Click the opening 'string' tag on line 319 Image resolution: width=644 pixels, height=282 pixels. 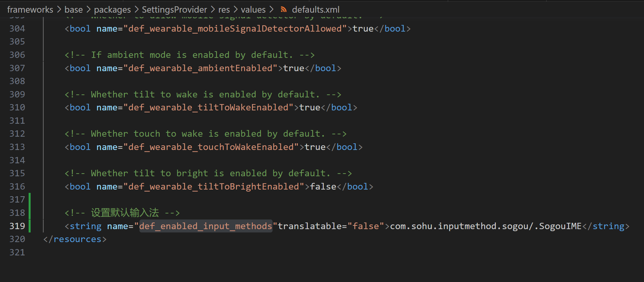86,226
